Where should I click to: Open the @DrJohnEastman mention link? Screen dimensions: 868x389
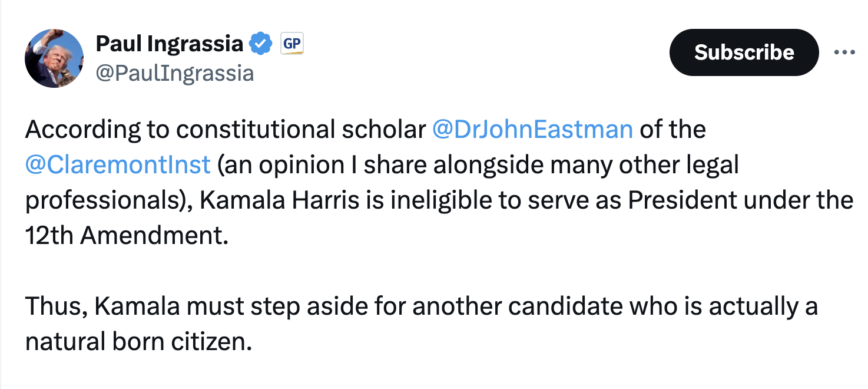(x=532, y=129)
